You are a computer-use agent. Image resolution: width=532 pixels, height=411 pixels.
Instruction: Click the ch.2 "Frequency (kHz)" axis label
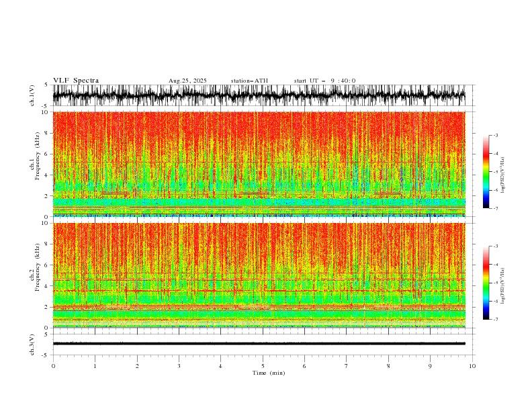[x=38, y=267]
